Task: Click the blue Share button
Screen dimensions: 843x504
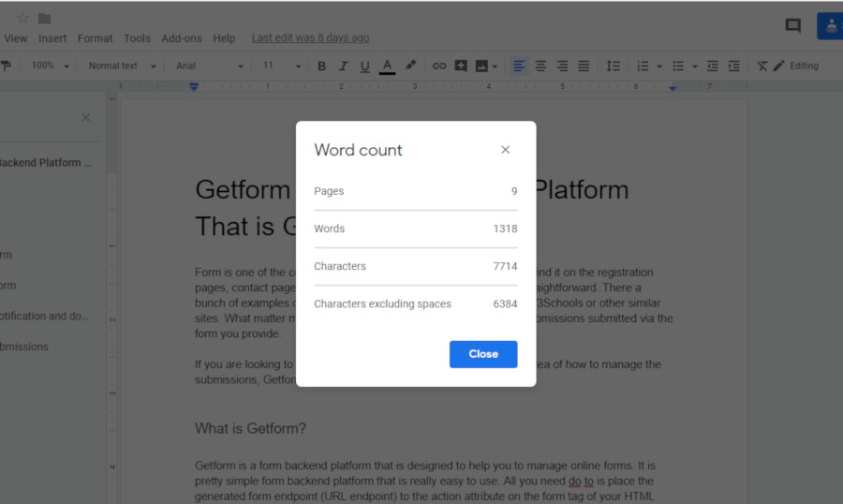Action: tap(830, 26)
